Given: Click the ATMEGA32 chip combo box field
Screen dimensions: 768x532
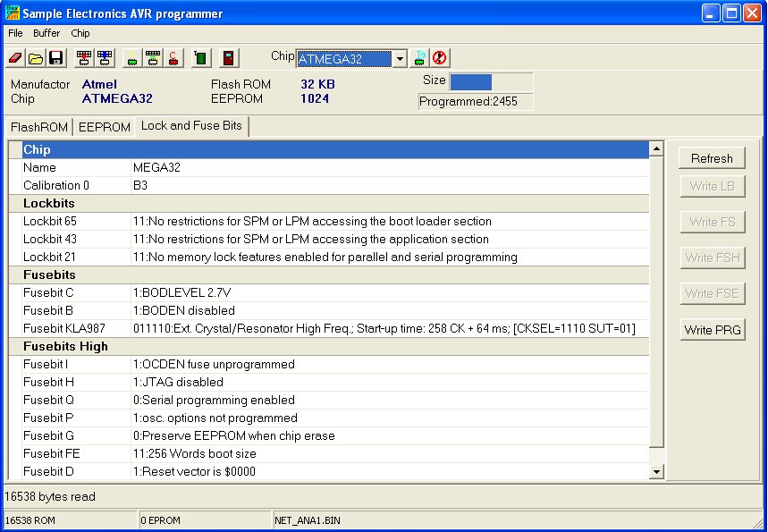Looking at the screenshot, I should [x=344, y=58].
